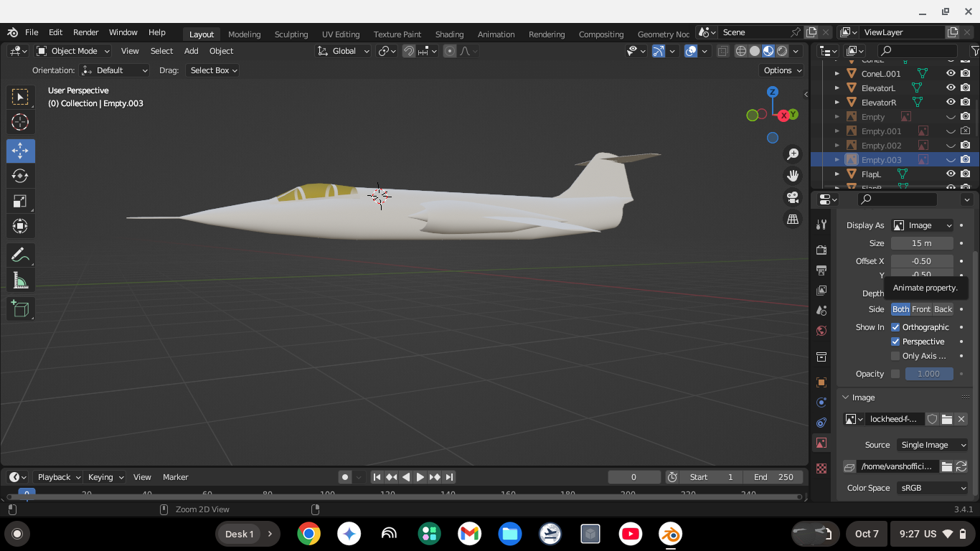The height and width of the screenshot is (551, 980).
Task: Toggle the X-ray button in viewport header
Action: click(x=722, y=51)
